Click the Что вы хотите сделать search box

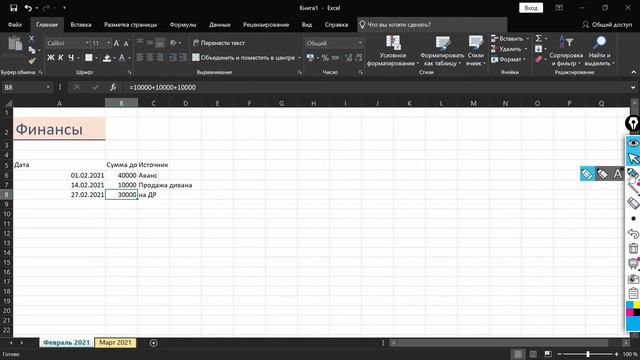pyautogui.click(x=432, y=24)
